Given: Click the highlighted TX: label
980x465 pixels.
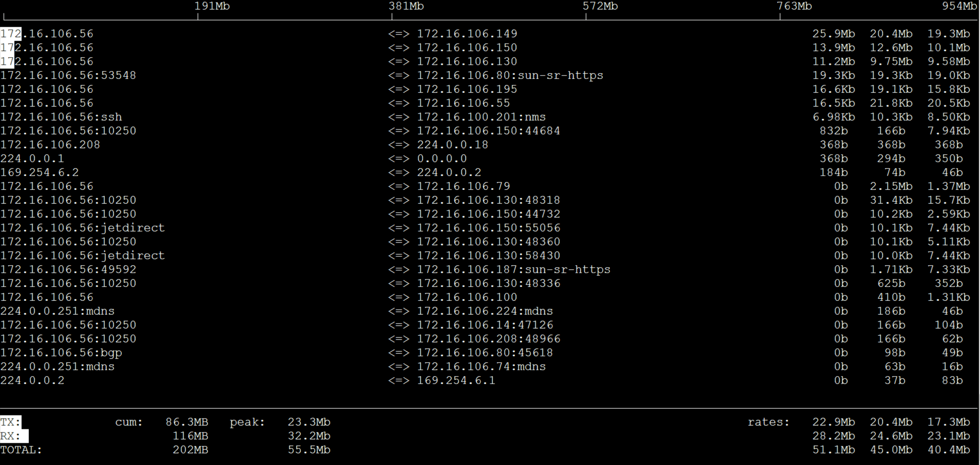Looking at the screenshot, I should (x=11, y=422).
